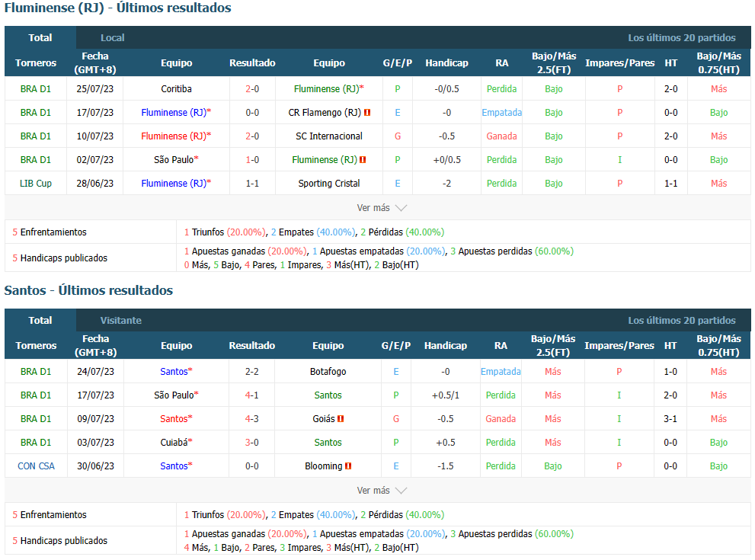Open the Coritiba team link
This screenshot has width=755, height=560.
176,88
